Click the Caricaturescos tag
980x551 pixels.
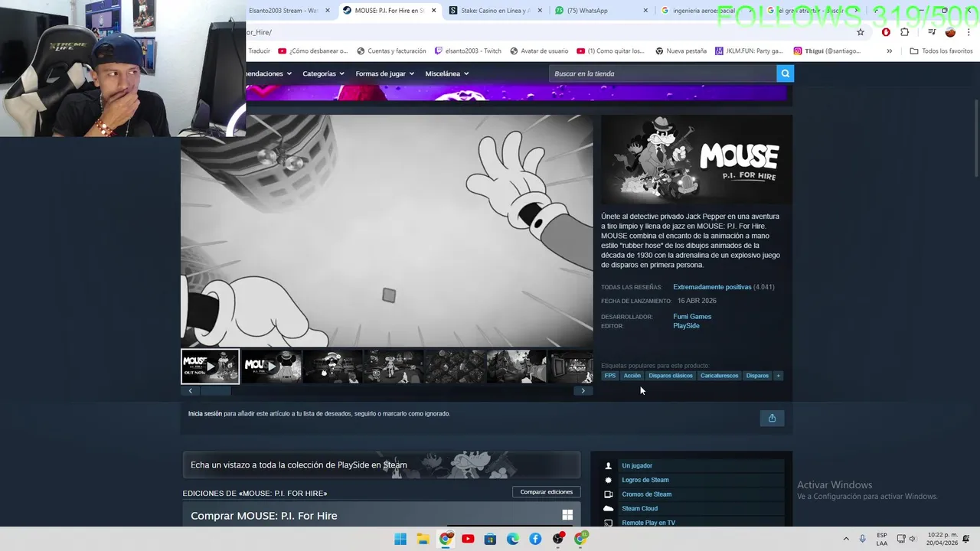(720, 376)
